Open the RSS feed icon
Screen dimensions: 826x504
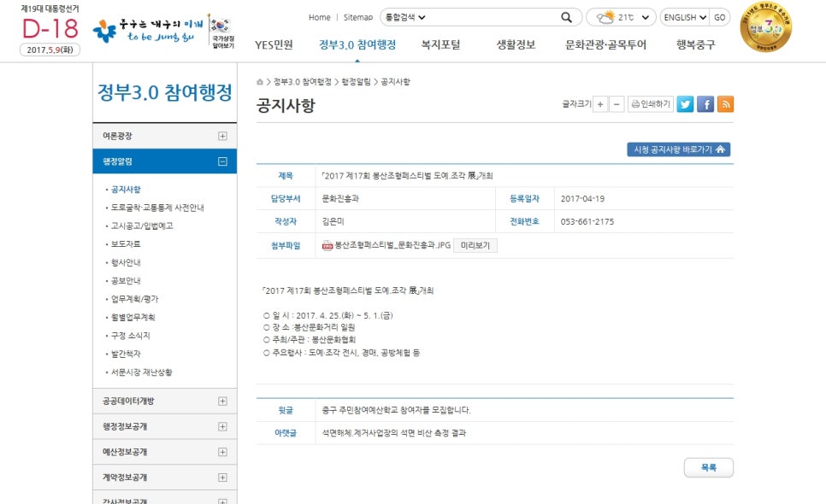[x=725, y=104]
